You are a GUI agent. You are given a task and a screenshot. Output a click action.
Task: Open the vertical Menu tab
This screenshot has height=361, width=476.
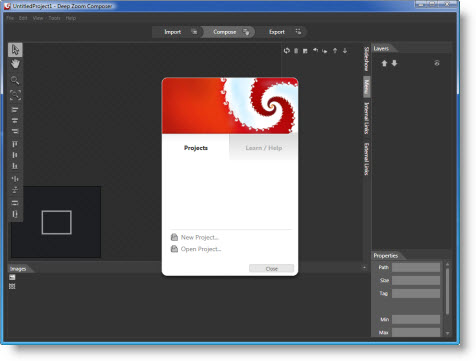pos(366,87)
